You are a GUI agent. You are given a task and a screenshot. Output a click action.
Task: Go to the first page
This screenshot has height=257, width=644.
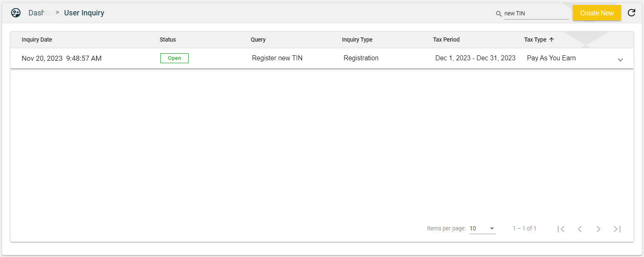point(561,229)
